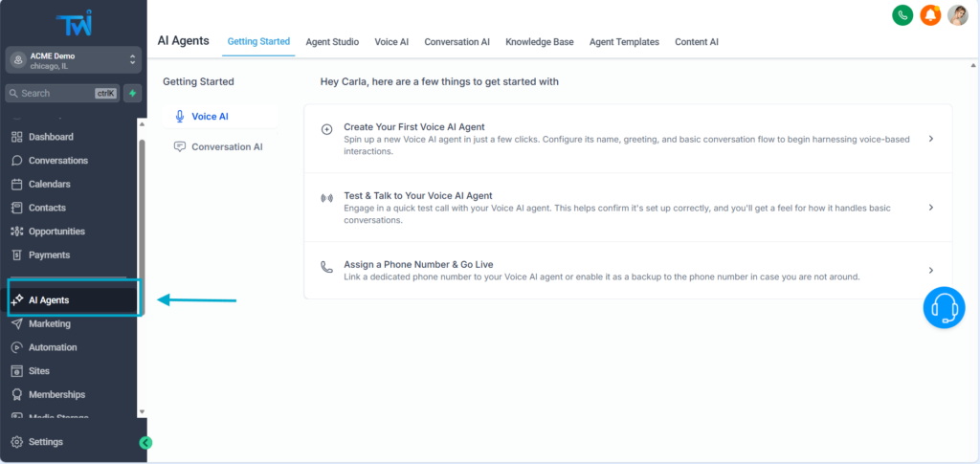The width and height of the screenshot is (980, 464).
Task: Click the user profile avatar
Action: (x=957, y=15)
